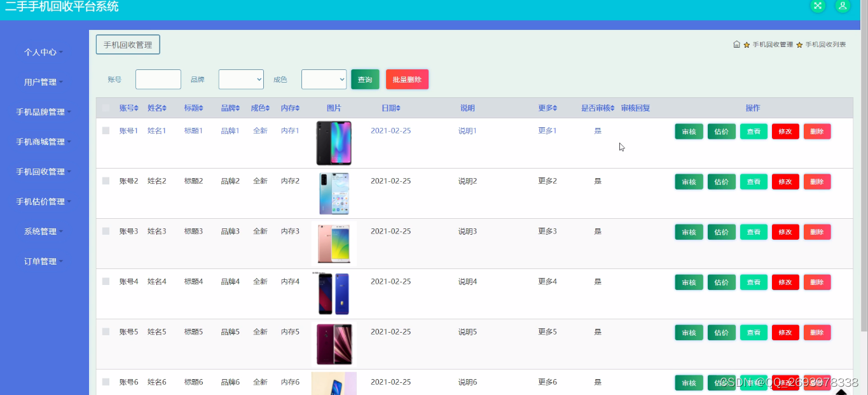The height and width of the screenshot is (395, 868).
Task: Expand 系统管理 sidebar menu
Action: (43, 232)
